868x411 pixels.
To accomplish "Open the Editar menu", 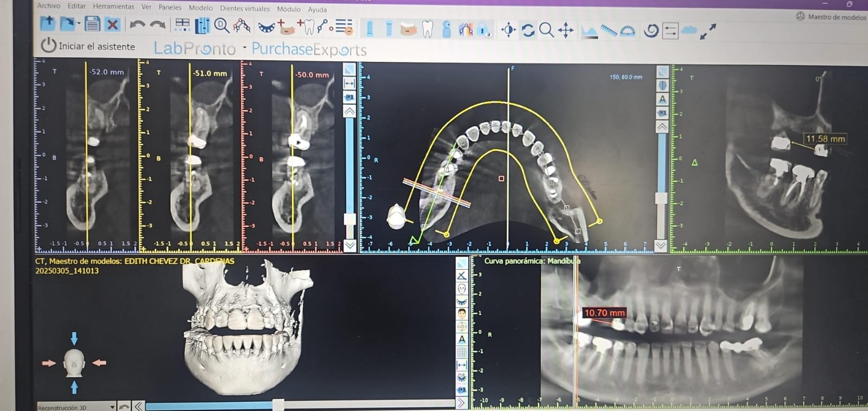I will (77, 6).
